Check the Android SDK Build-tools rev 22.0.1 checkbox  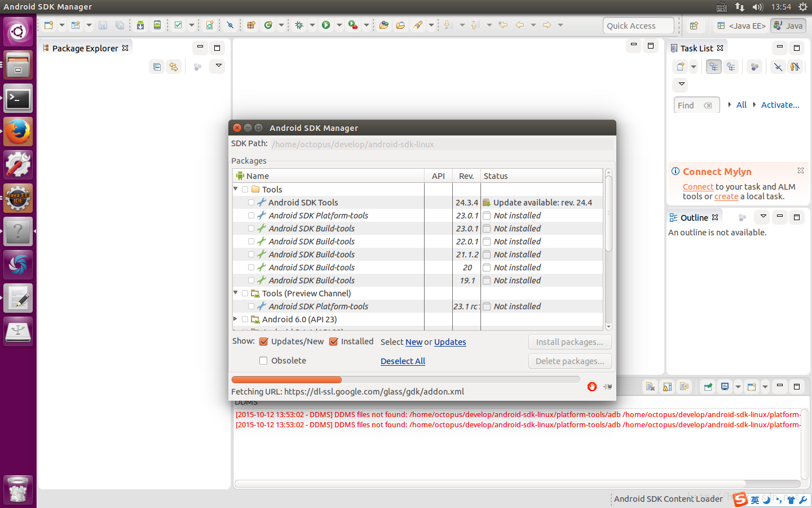tap(251, 242)
